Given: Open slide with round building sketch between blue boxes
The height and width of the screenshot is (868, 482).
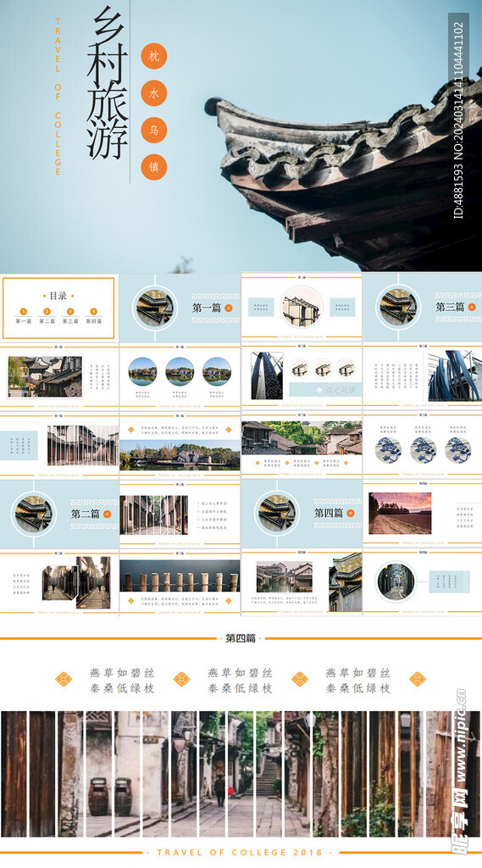Looking at the screenshot, I should coord(302,307).
